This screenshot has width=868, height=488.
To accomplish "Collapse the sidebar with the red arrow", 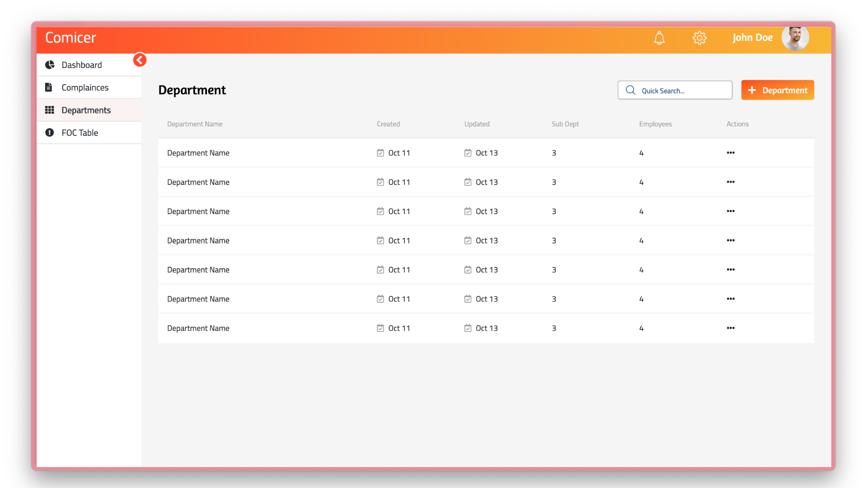I will [140, 60].
